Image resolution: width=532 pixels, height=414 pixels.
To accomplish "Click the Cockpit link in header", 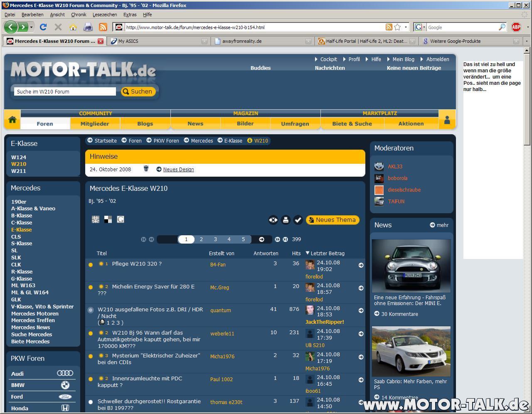I will click(328, 59).
